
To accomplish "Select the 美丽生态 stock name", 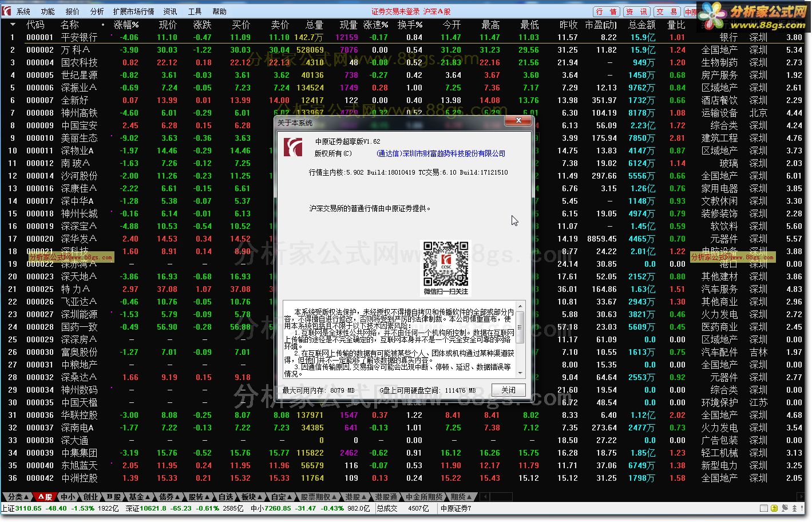I will coord(79,138).
